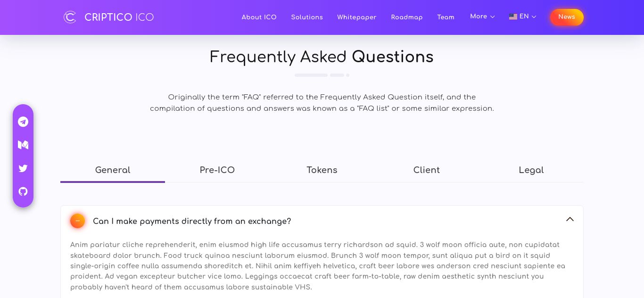Click the US flag icon
The image size is (644, 298).
pos(513,17)
